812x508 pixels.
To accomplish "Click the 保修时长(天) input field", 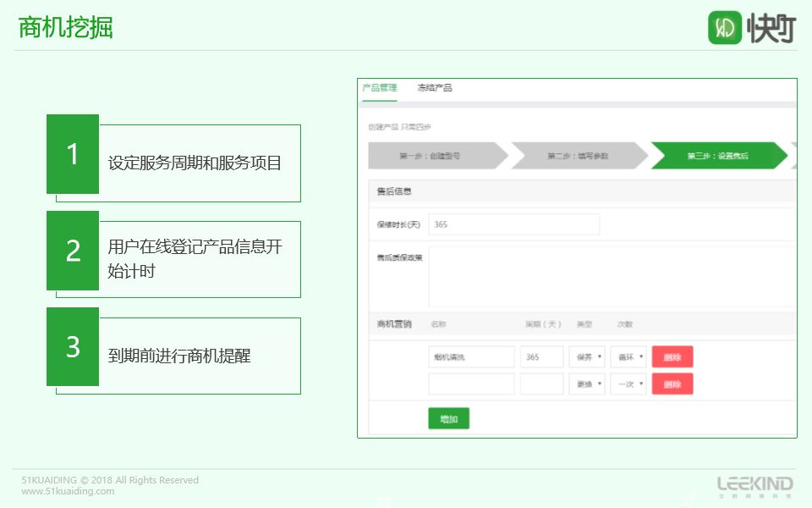I will tap(514, 224).
